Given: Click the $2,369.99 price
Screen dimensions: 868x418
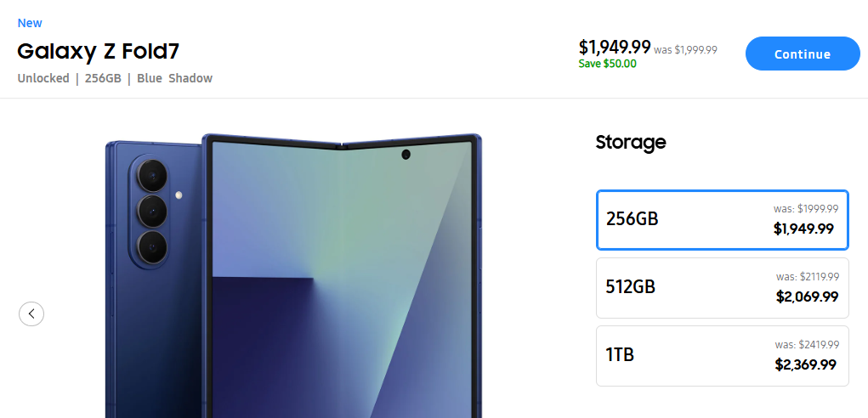Looking at the screenshot, I should (x=806, y=364).
